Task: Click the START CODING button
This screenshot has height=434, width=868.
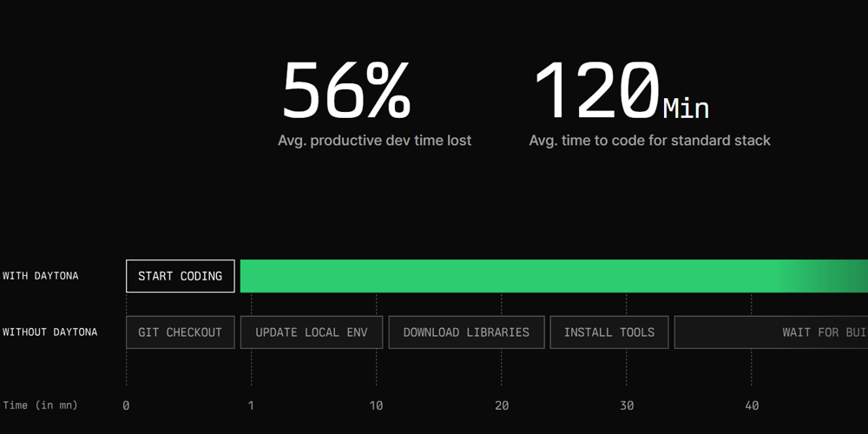Action: coord(181,276)
